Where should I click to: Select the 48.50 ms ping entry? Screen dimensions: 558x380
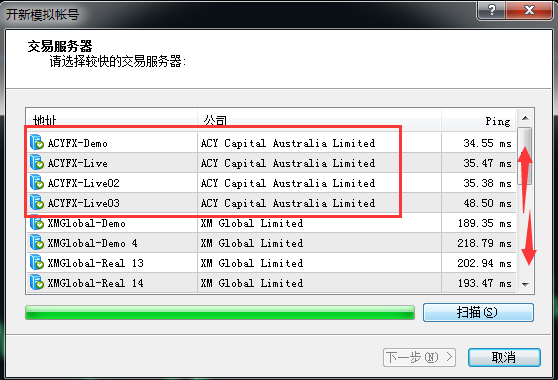point(487,203)
